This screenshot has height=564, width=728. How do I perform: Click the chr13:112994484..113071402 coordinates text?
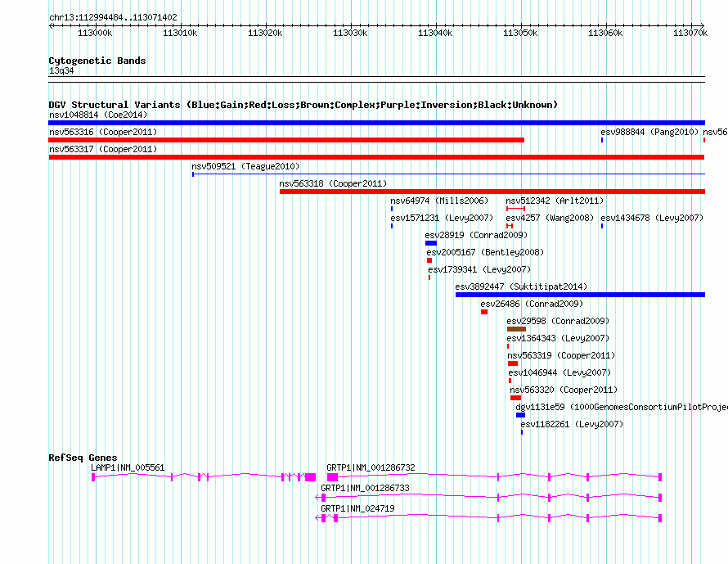(x=113, y=18)
